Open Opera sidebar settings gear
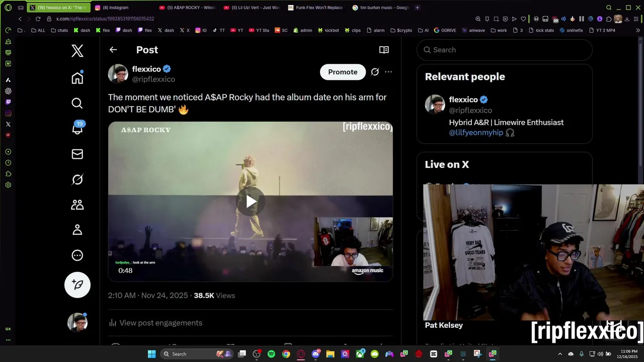The image size is (644, 362). pyautogui.click(x=8, y=185)
